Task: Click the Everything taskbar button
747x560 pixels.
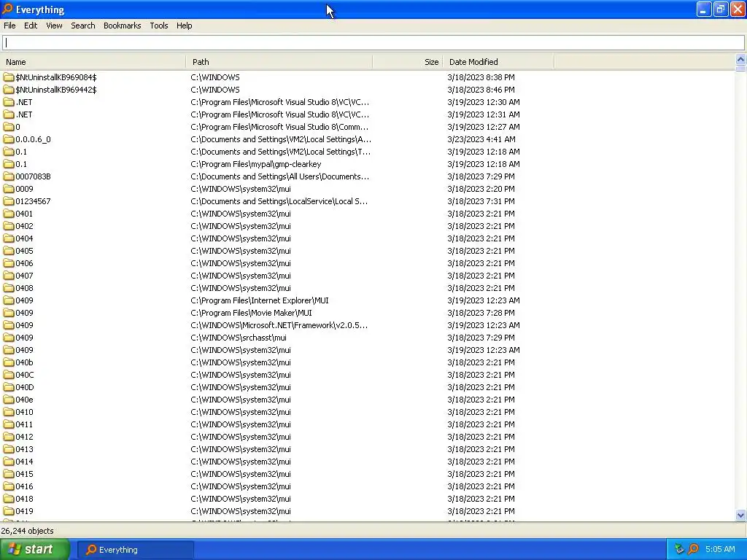Action: pyautogui.click(x=135, y=550)
